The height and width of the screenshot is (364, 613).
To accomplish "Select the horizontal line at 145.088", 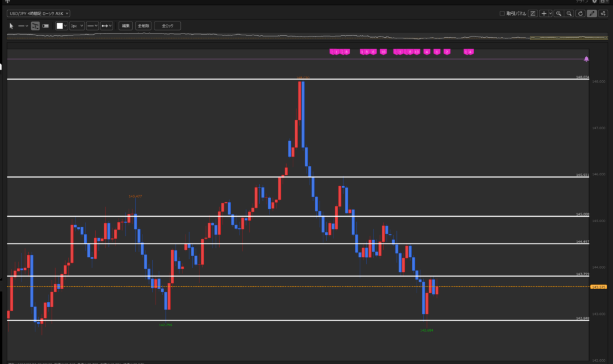I will (298, 216).
